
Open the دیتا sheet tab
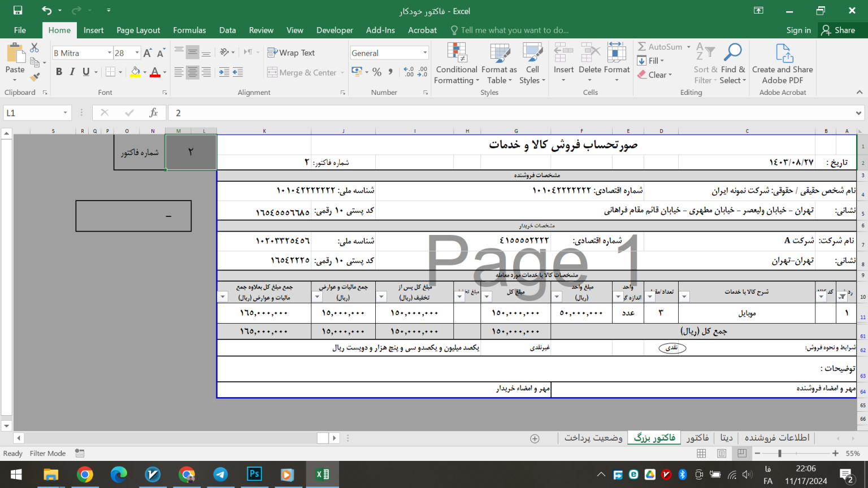(x=727, y=437)
